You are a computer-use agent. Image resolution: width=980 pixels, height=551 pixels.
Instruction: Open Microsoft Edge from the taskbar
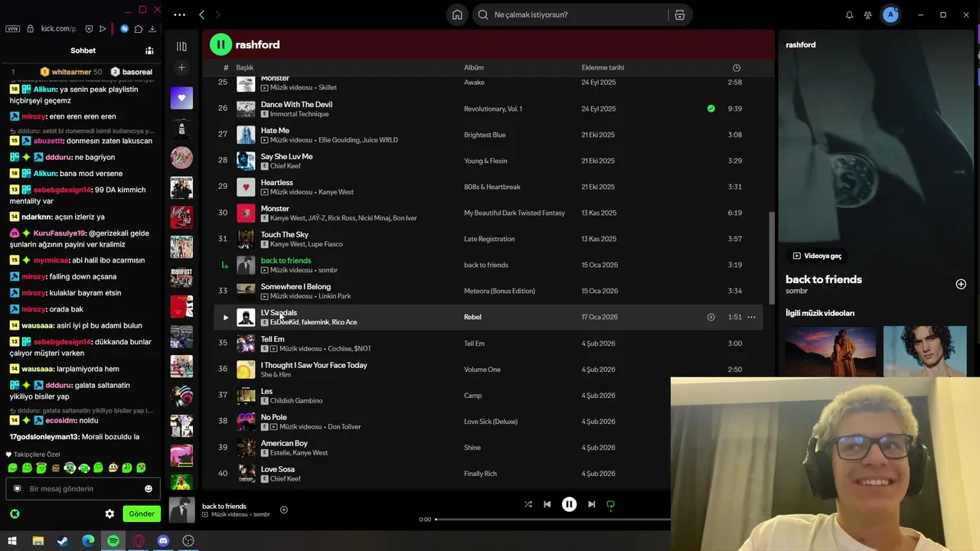88,541
